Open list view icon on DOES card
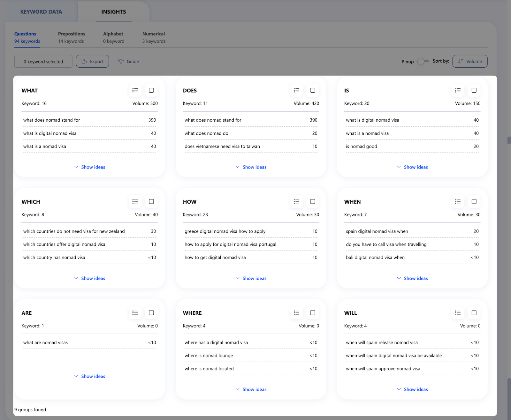This screenshot has height=420, width=511. [296, 90]
